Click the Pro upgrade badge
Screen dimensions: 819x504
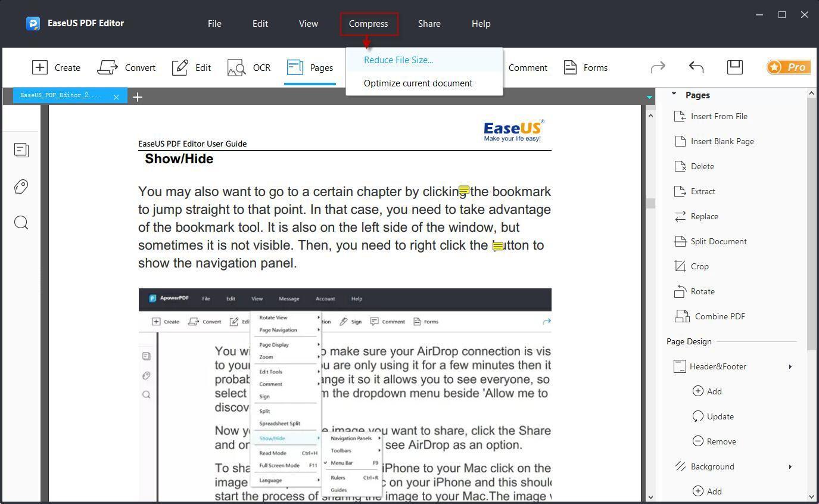[x=788, y=67]
